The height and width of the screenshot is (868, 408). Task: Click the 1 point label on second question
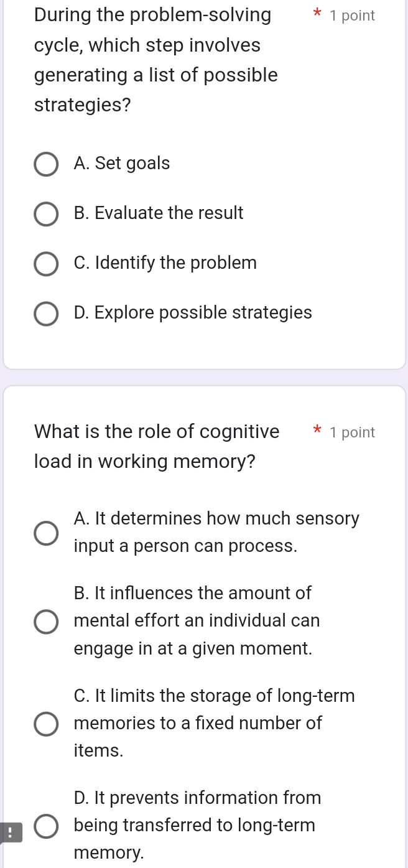[x=352, y=432]
